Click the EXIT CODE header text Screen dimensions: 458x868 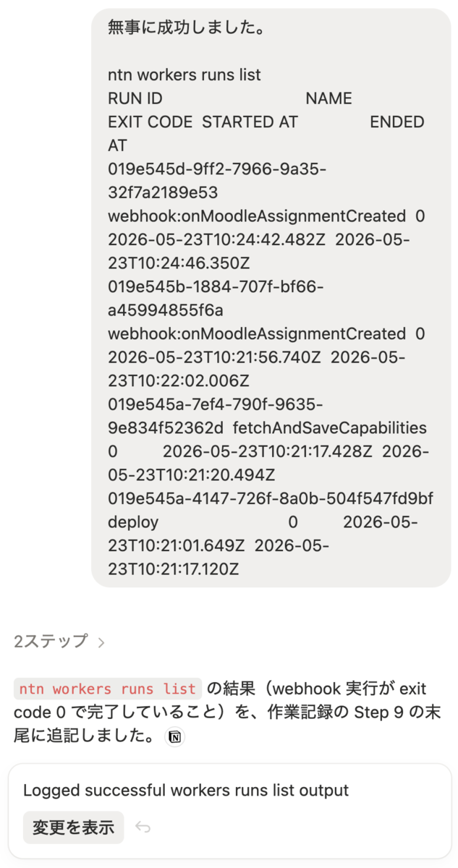pos(150,122)
